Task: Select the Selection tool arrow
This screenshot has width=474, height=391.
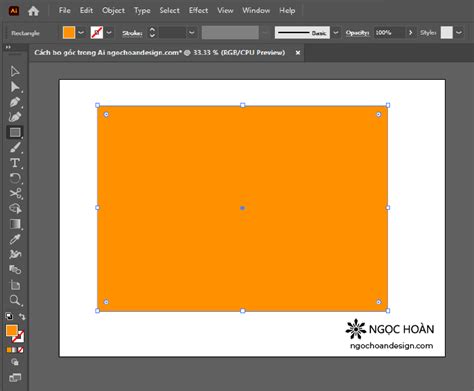Action: [x=15, y=72]
